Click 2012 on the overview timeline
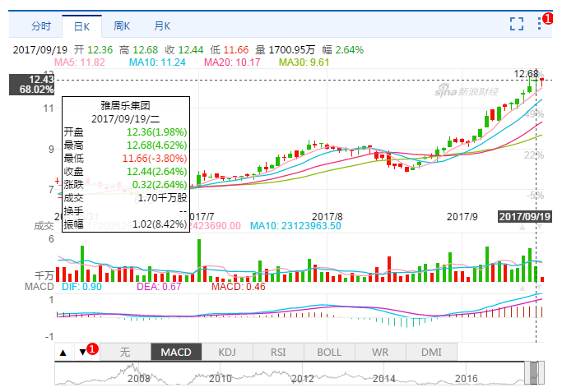The width and height of the screenshot is (562, 392). point(303,379)
